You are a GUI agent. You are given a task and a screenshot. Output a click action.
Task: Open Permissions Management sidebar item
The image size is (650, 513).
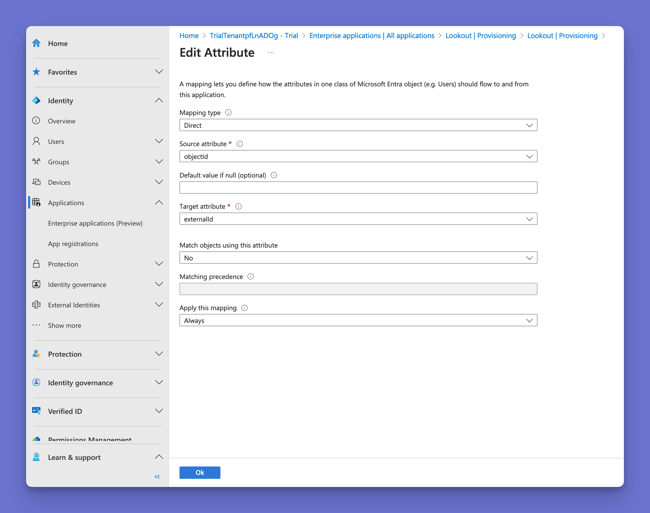pos(90,439)
